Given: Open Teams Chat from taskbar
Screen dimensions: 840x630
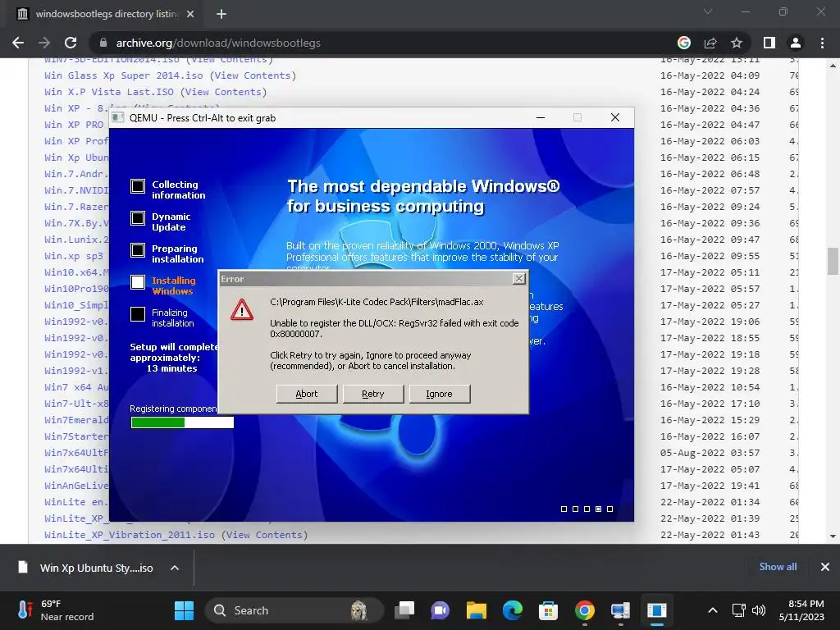Looking at the screenshot, I should click(x=441, y=610).
